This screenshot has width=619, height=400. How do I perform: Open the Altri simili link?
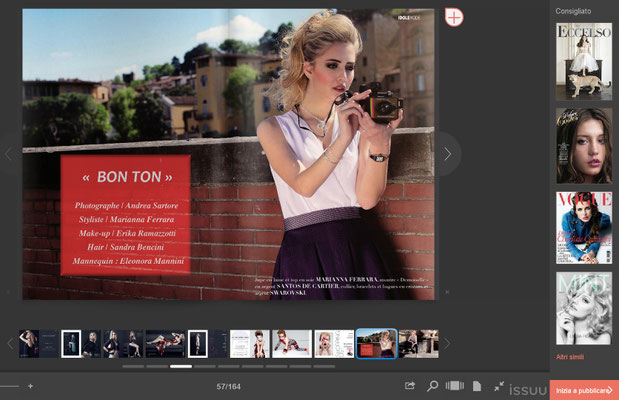pyautogui.click(x=570, y=357)
